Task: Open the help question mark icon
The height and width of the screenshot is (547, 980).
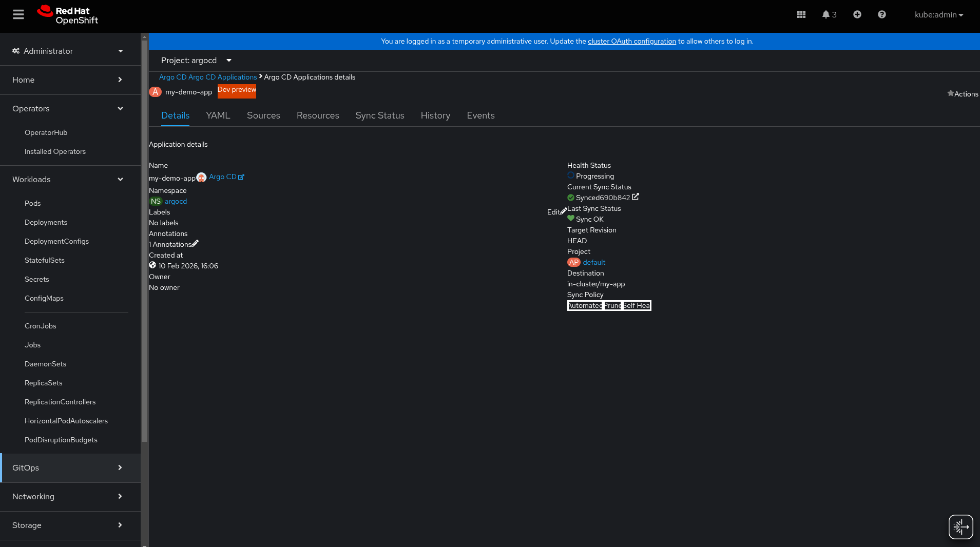Action: [882, 14]
